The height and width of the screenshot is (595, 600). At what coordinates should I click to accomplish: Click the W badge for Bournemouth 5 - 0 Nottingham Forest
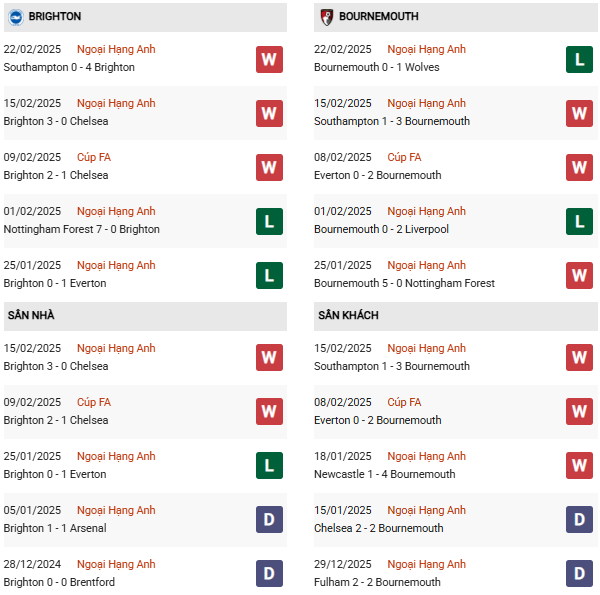(x=579, y=275)
